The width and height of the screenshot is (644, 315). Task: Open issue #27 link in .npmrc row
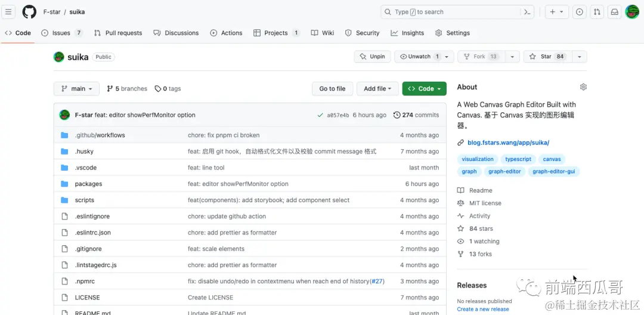377,282
